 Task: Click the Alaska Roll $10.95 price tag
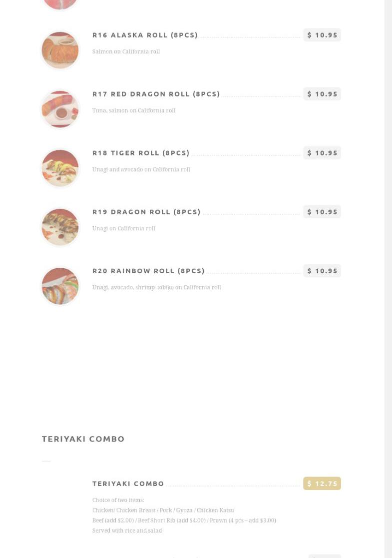pos(322,35)
